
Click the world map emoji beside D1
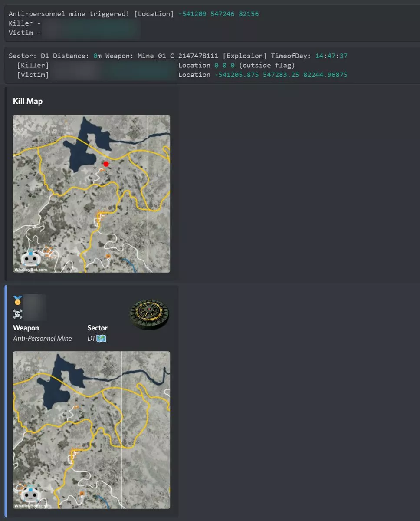[101, 338]
